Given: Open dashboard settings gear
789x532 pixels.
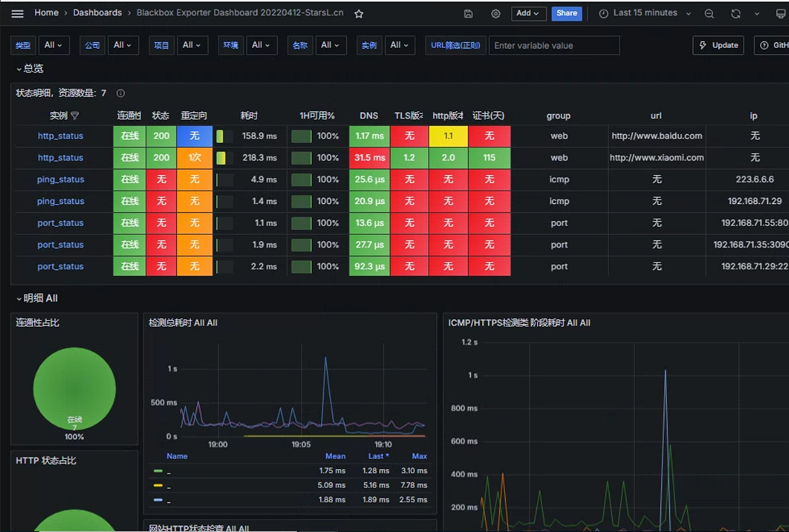Looking at the screenshot, I should [496, 13].
